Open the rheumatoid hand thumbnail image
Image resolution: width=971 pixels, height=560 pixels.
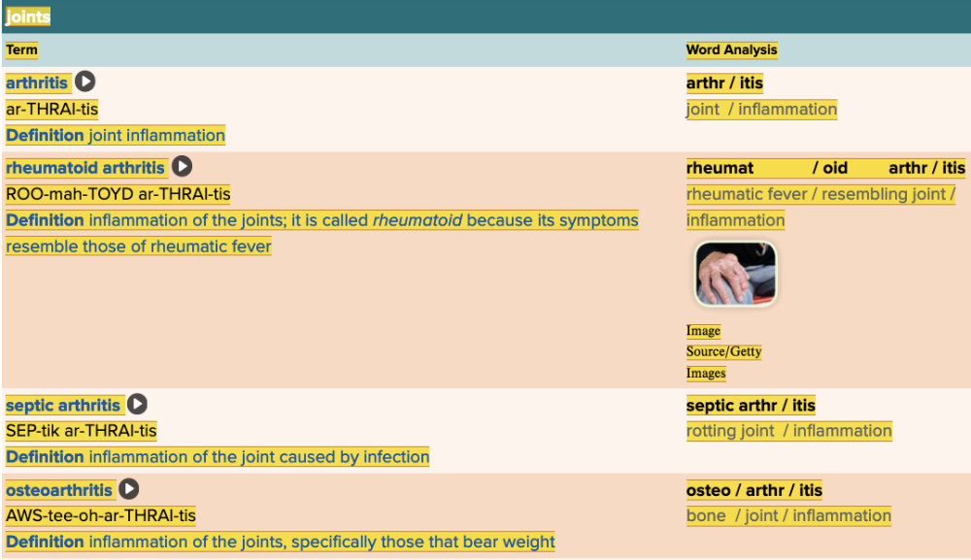coord(735,274)
